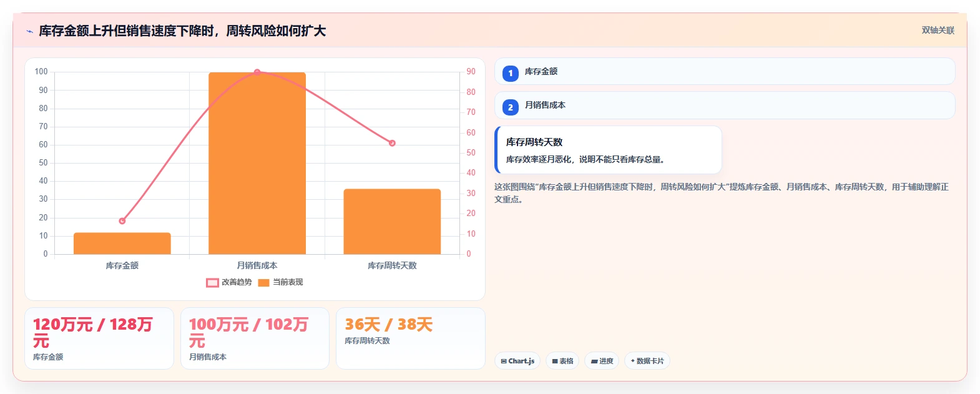Click left axis value 100
The width and height of the screenshot is (980, 394).
[x=41, y=72]
